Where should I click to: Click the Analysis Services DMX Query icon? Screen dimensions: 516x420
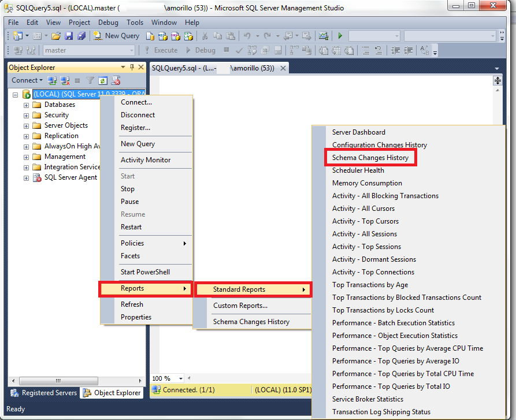pos(176,35)
